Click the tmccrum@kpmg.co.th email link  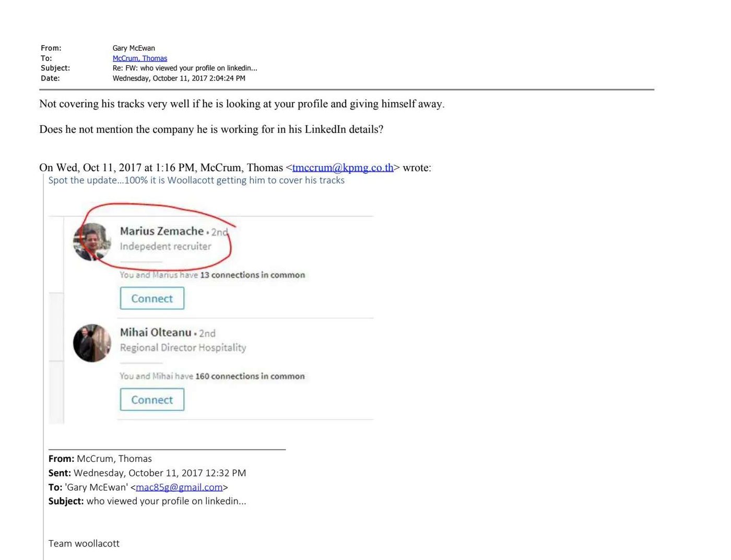tap(343, 168)
